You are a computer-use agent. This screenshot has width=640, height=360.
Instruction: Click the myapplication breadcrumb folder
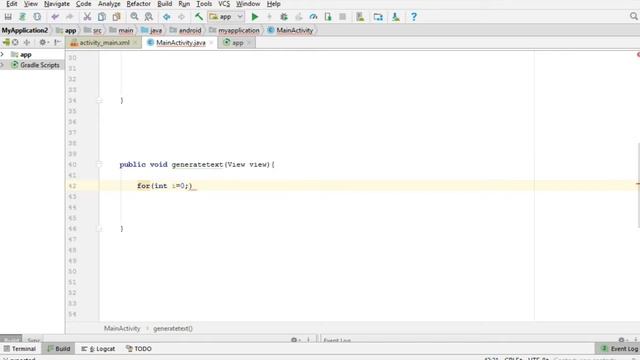click(x=234, y=30)
